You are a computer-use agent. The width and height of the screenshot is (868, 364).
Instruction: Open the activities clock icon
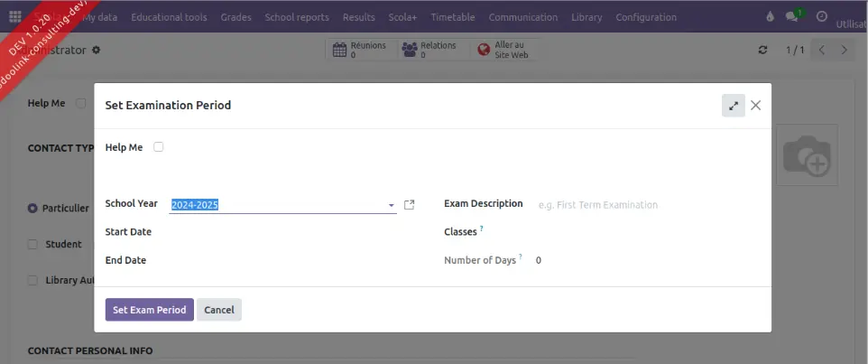point(821,17)
